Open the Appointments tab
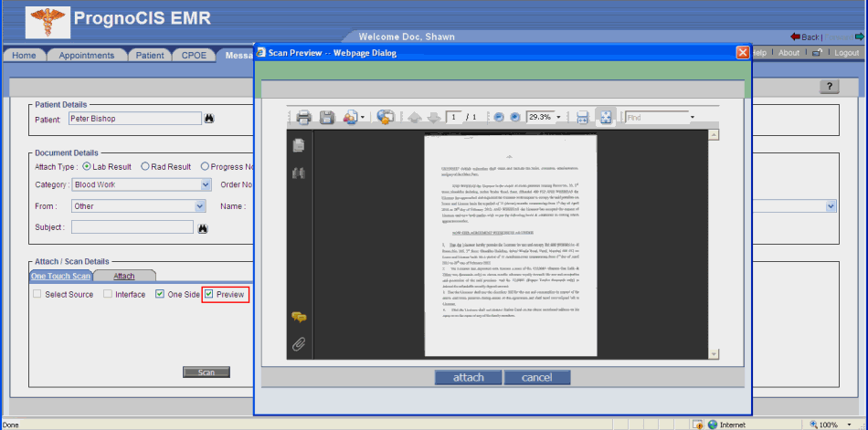Screen dimensions: 868x430 [x=87, y=56]
